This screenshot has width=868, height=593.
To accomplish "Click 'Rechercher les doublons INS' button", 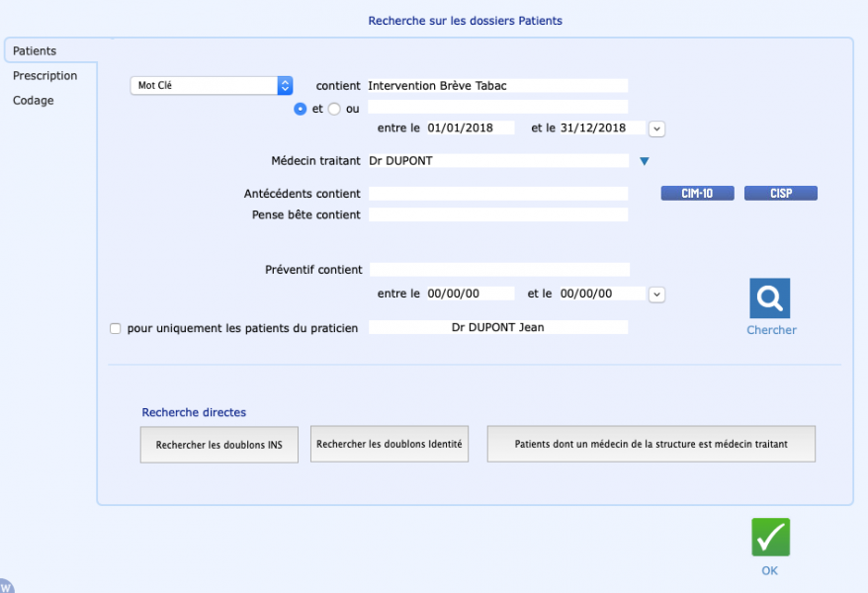I will pyautogui.click(x=219, y=445).
